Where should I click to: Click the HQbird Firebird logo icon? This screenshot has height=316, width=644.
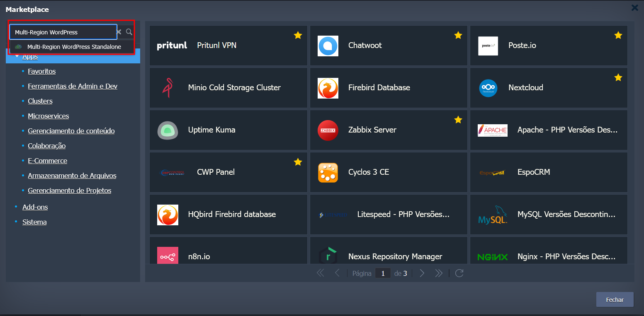point(168,215)
